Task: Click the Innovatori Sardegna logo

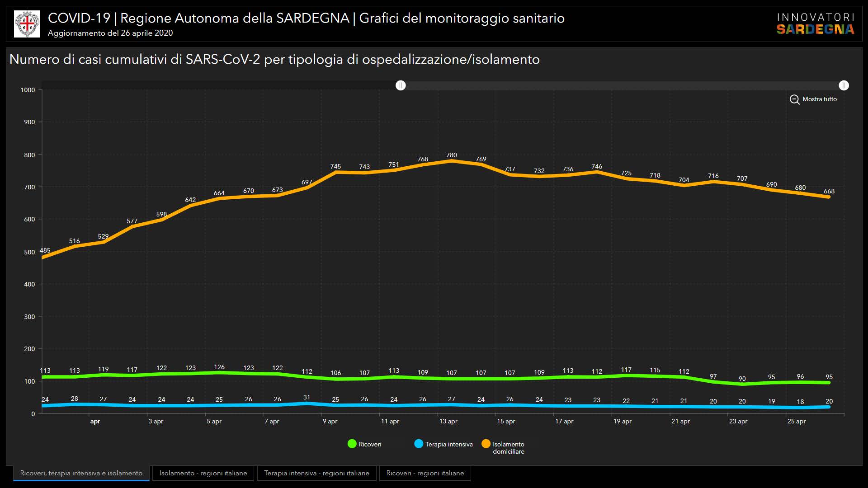Action: pyautogui.click(x=815, y=24)
